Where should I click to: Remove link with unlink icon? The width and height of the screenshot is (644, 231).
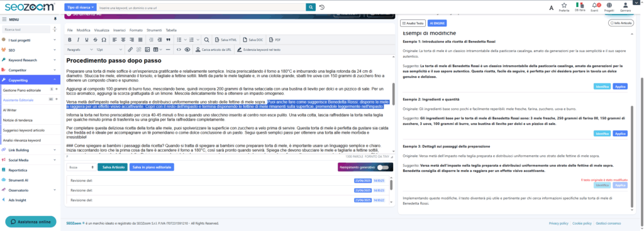point(138,50)
